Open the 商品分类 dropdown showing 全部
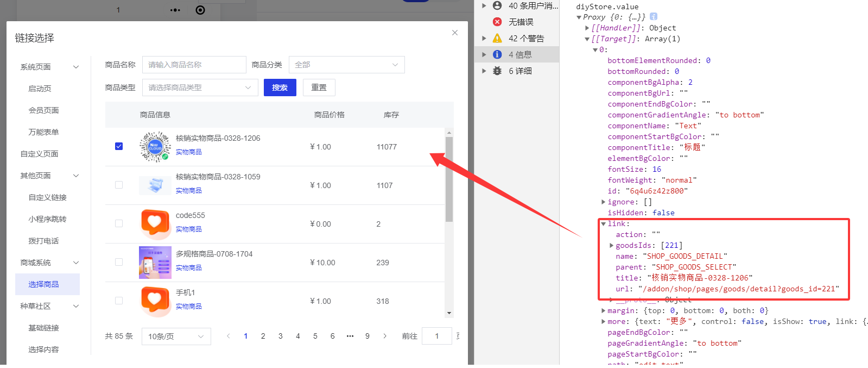The image size is (868, 368). [x=346, y=65]
